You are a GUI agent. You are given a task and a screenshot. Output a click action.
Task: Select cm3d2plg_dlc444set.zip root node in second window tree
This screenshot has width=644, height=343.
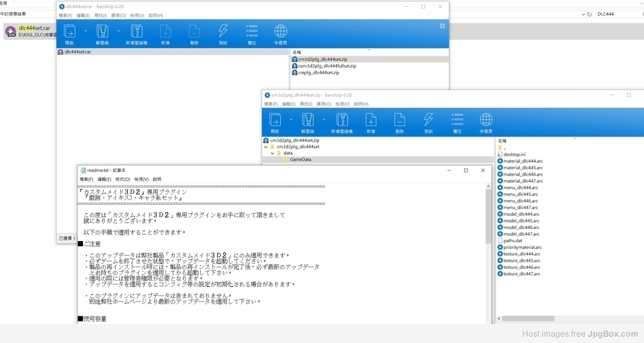294,140
